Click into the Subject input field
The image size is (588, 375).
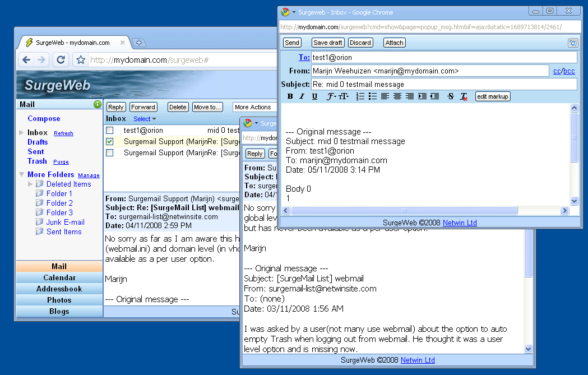click(443, 84)
